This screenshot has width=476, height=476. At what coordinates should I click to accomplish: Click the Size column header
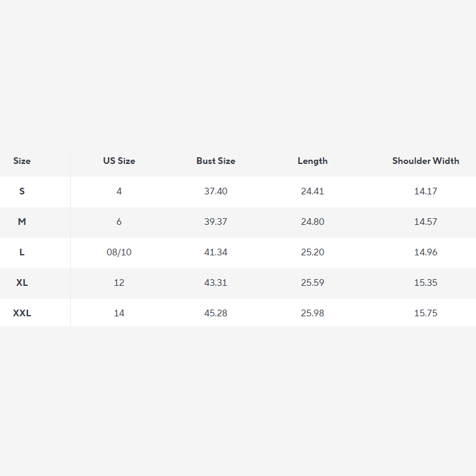point(22,161)
